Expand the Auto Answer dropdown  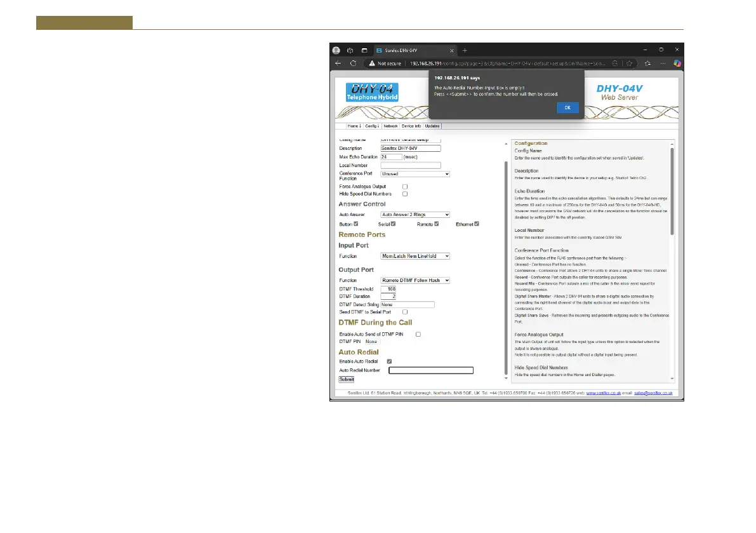tap(414, 215)
